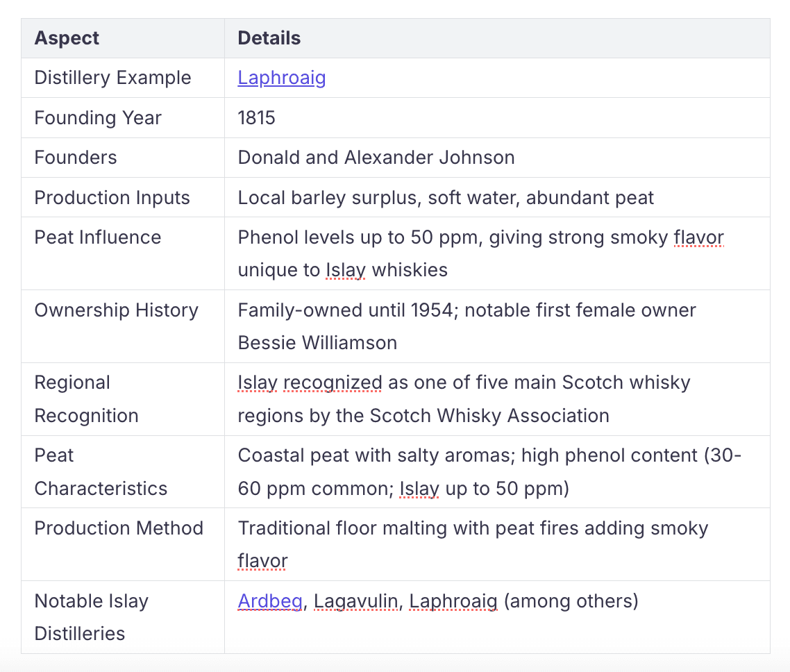Select 'Family-owned until 1954' details text
Image resolution: width=790 pixels, height=672 pixels.
(x=346, y=310)
